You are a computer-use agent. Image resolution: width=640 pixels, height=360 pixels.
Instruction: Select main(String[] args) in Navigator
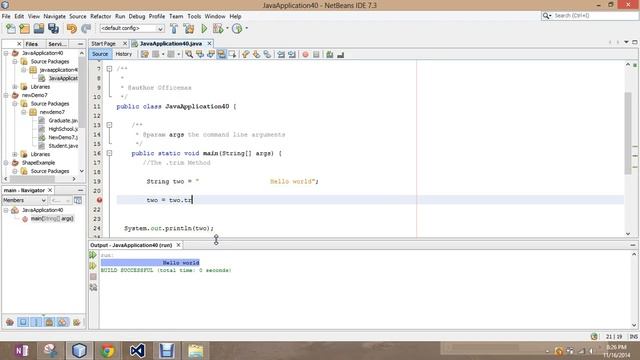[52, 218]
